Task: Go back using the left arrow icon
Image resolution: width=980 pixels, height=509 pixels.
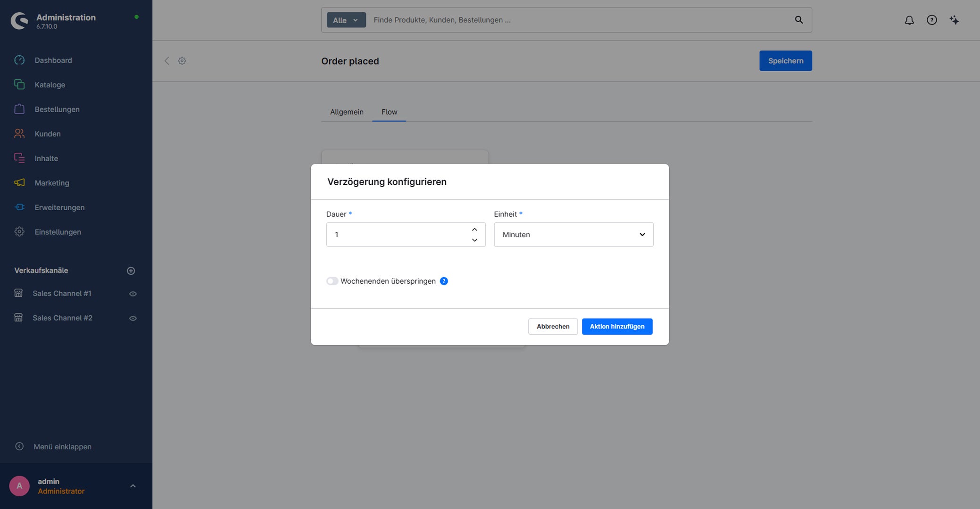Action: click(x=166, y=61)
